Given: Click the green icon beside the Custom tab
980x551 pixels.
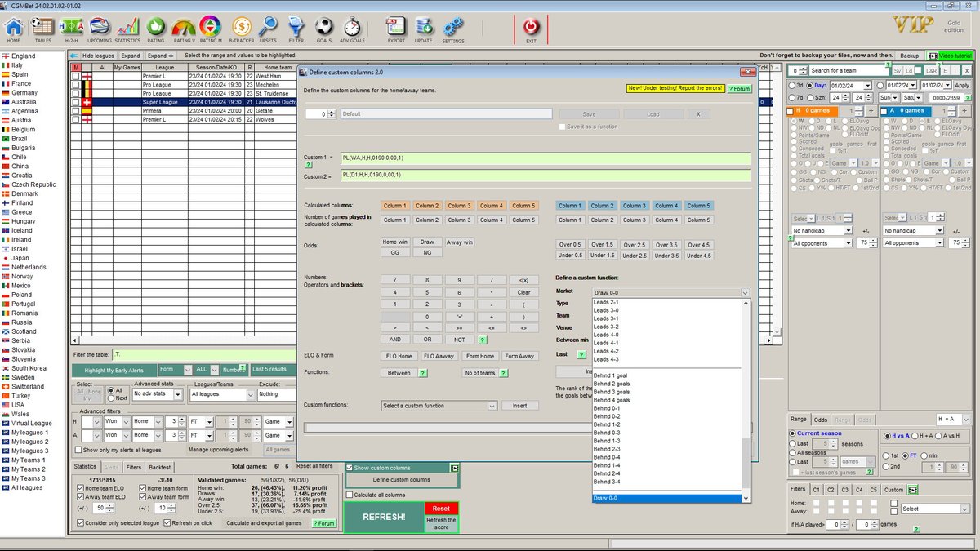Looking at the screenshot, I should click(913, 490).
